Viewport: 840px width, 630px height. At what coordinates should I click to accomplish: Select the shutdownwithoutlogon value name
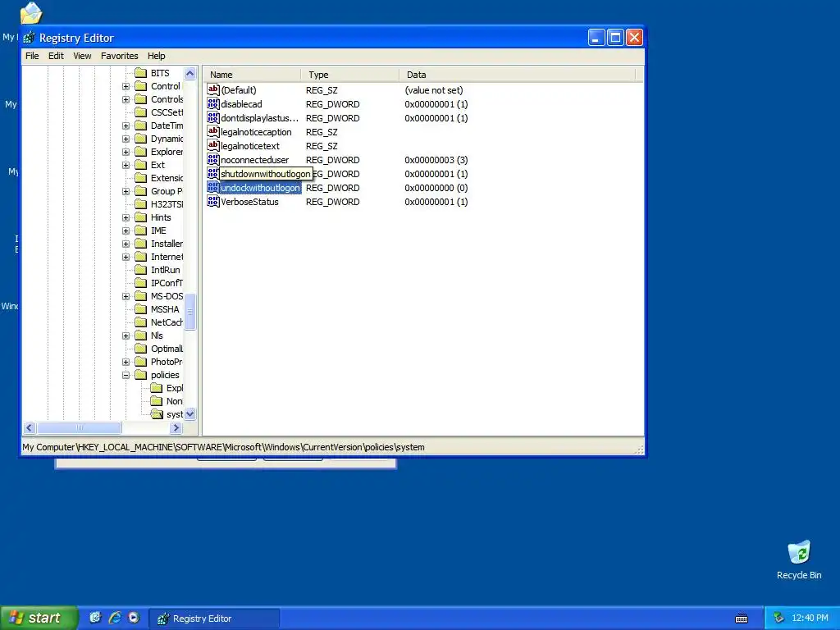click(266, 174)
